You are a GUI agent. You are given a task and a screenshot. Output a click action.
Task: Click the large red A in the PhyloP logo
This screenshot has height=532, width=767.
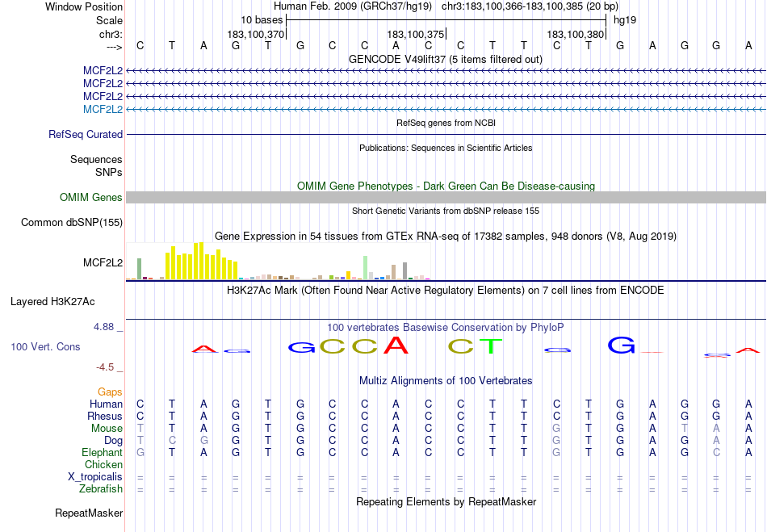pyautogui.click(x=396, y=345)
